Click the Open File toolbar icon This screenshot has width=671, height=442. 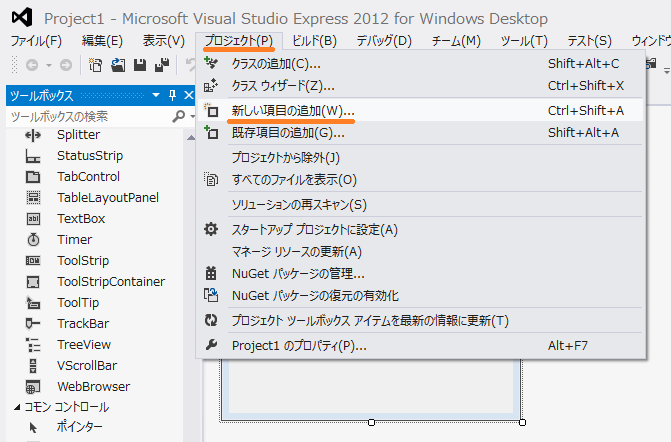(x=118, y=65)
